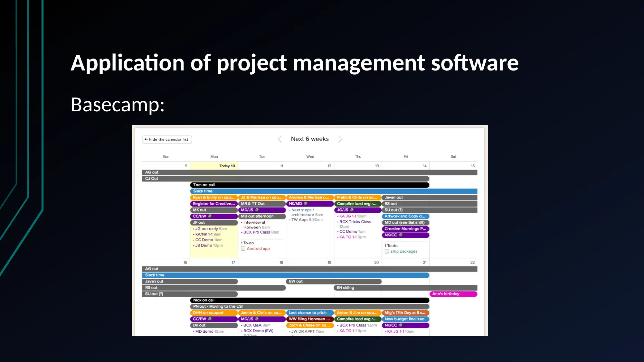Viewport: 644px width, 362px height.
Task: Open the TW Appt 8:30am entry
Action: tap(307, 219)
